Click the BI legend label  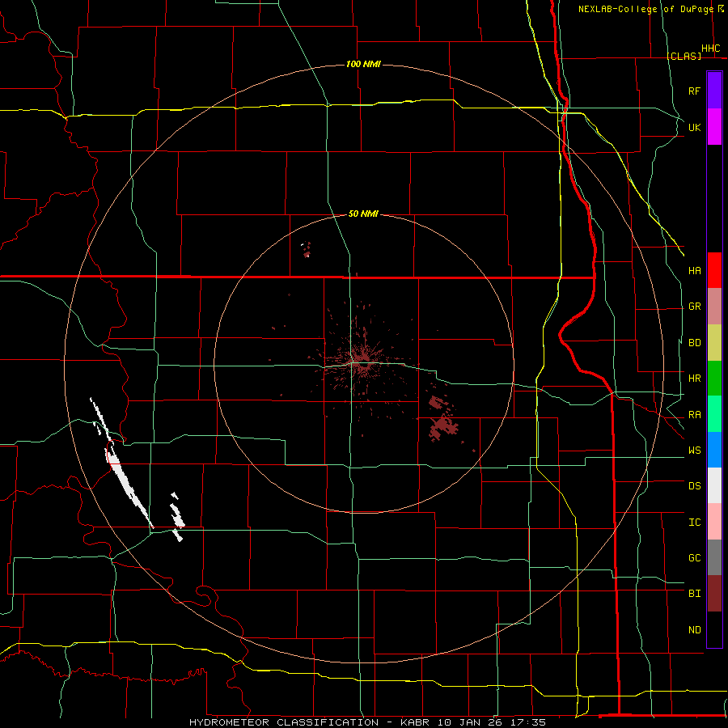click(x=694, y=594)
